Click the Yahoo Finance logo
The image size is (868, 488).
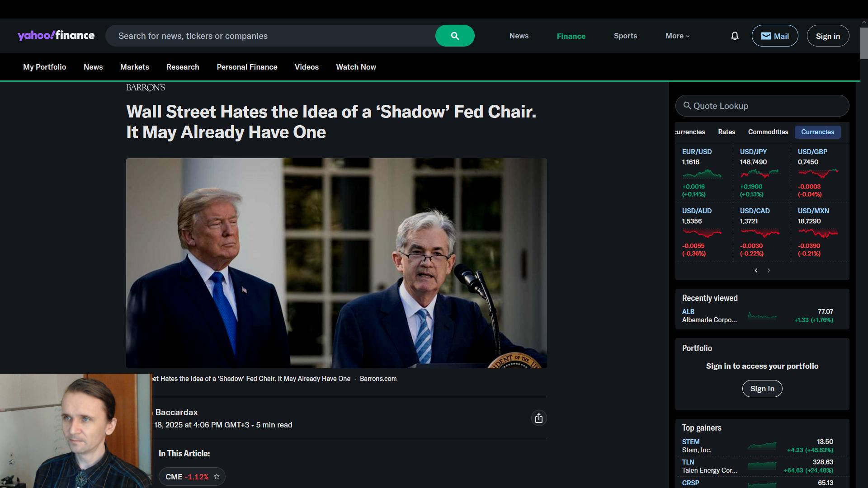click(x=56, y=35)
